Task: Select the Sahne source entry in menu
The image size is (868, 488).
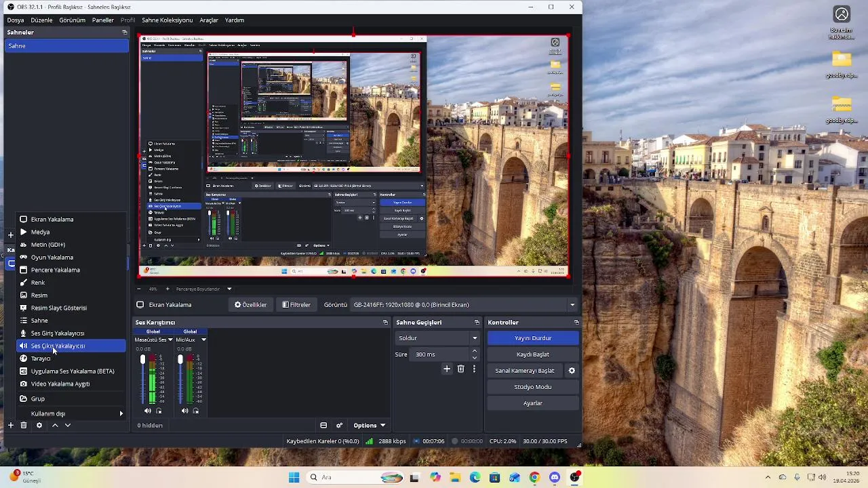Action: pyautogui.click(x=71, y=321)
